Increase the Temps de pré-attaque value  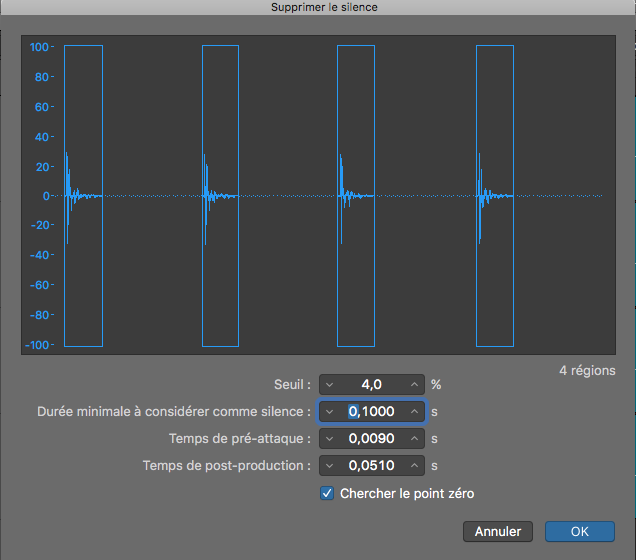pyautogui.click(x=414, y=439)
